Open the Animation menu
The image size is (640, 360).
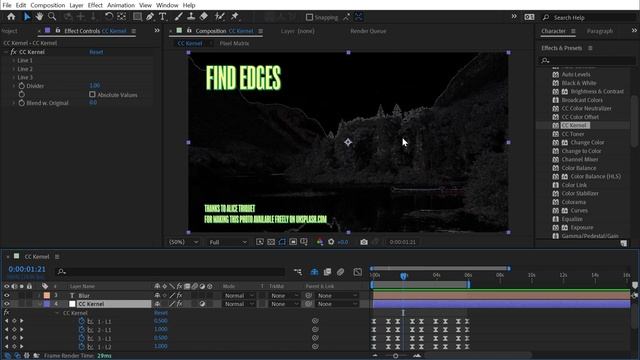(121, 5)
